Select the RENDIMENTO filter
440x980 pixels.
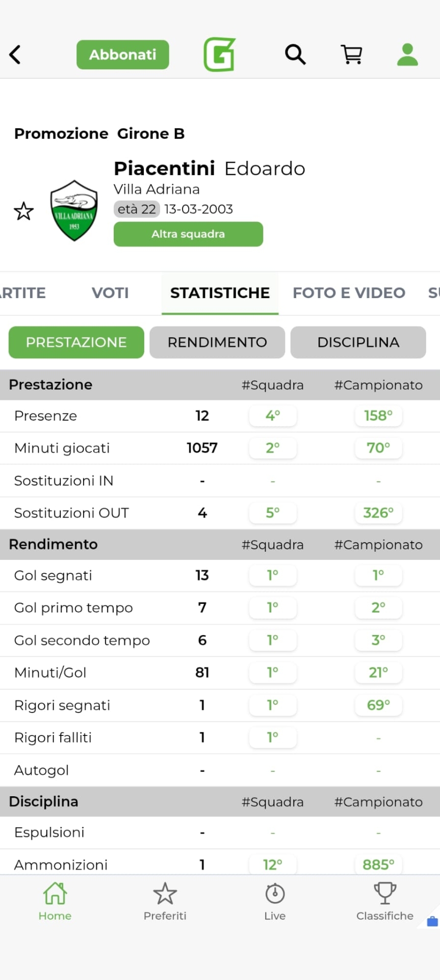click(x=217, y=342)
